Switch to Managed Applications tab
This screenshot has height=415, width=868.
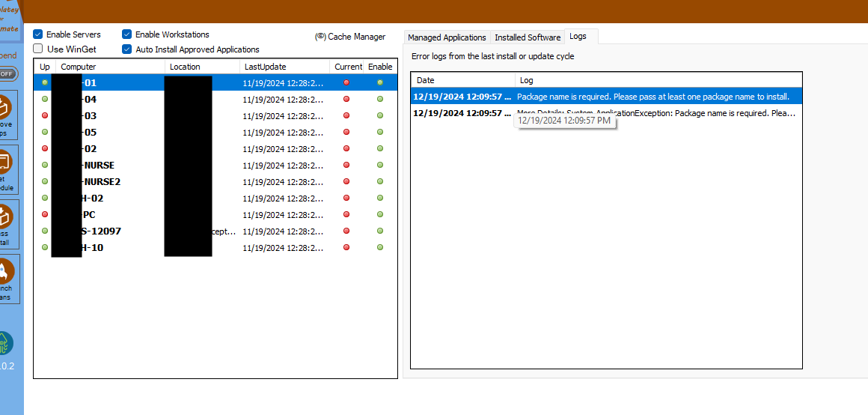click(447, 37)
